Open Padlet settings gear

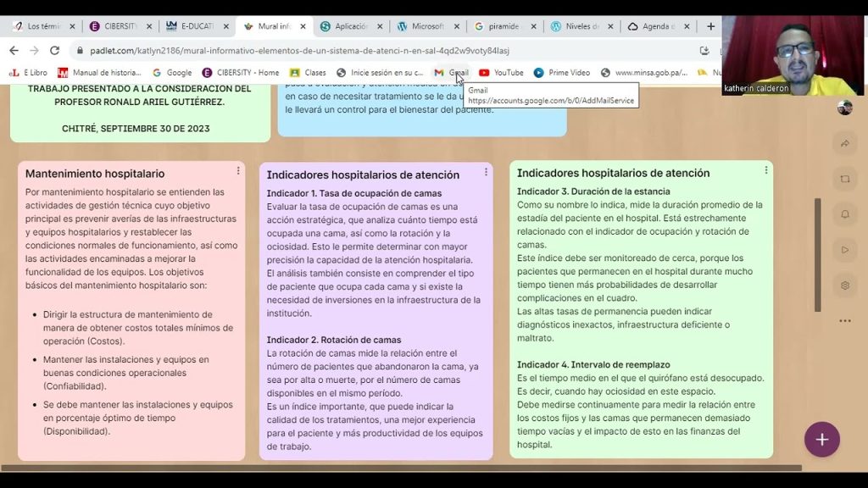click(845, 286)
